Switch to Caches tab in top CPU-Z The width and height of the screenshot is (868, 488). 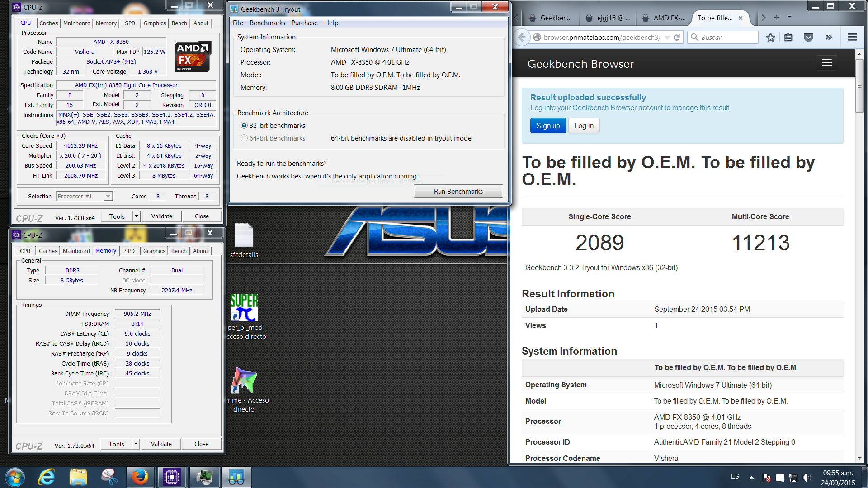tap(48, 23)
